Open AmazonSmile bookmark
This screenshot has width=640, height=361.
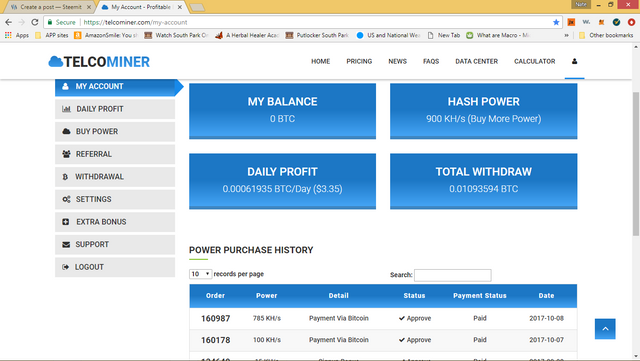coord(105,35)
